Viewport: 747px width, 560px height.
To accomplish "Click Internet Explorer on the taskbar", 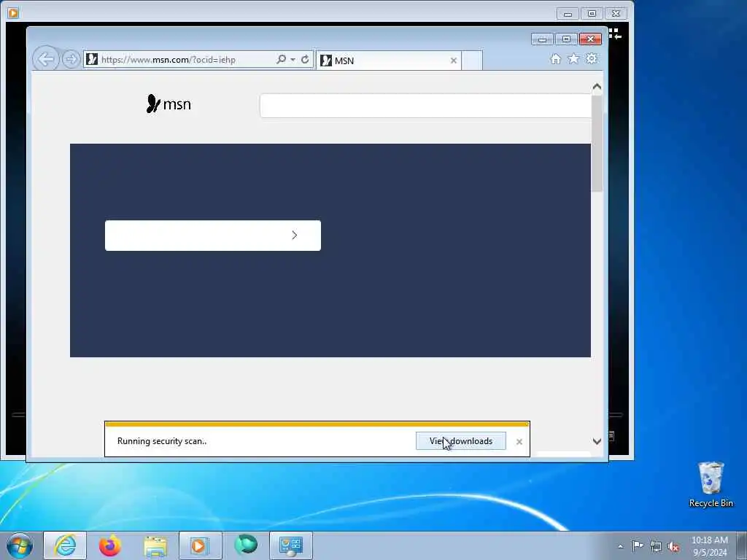I will pos(65,545).
